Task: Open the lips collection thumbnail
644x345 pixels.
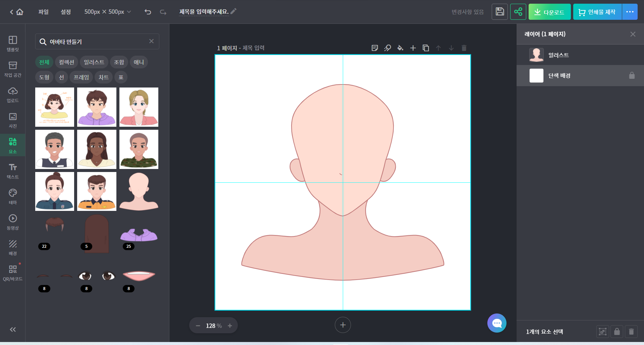Action: coord(139,276)
